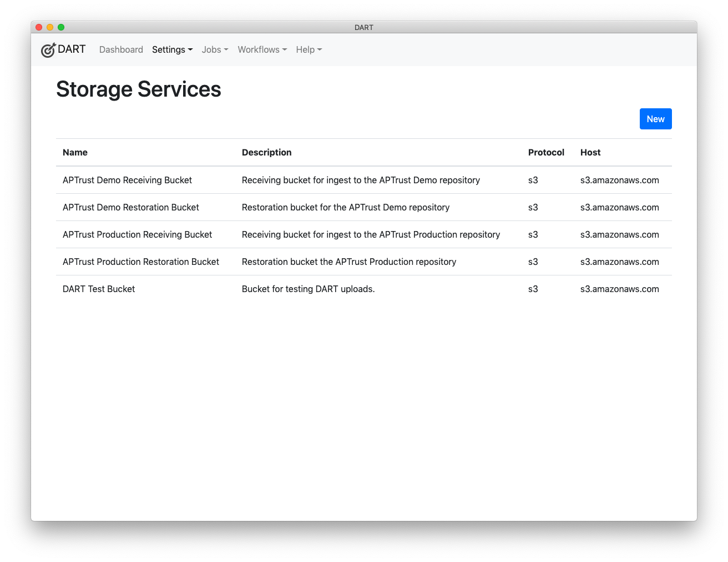The image size is (728, 562).
Task: Click the Name column header
Action: (x=75, y=152)
